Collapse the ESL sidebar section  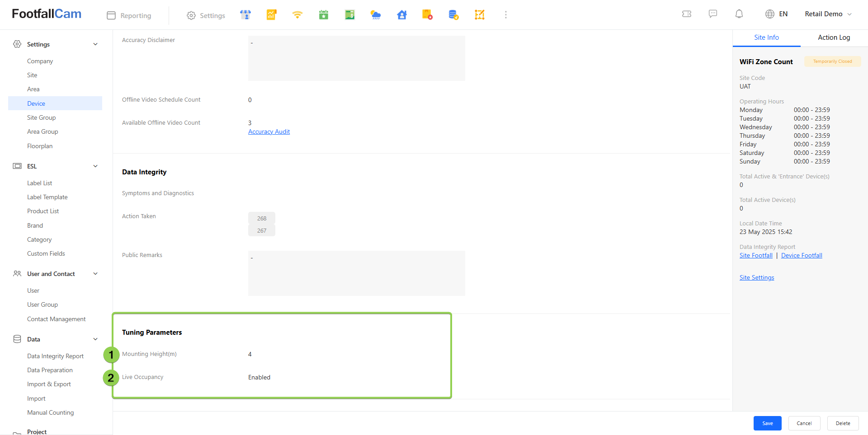[95, 166]
